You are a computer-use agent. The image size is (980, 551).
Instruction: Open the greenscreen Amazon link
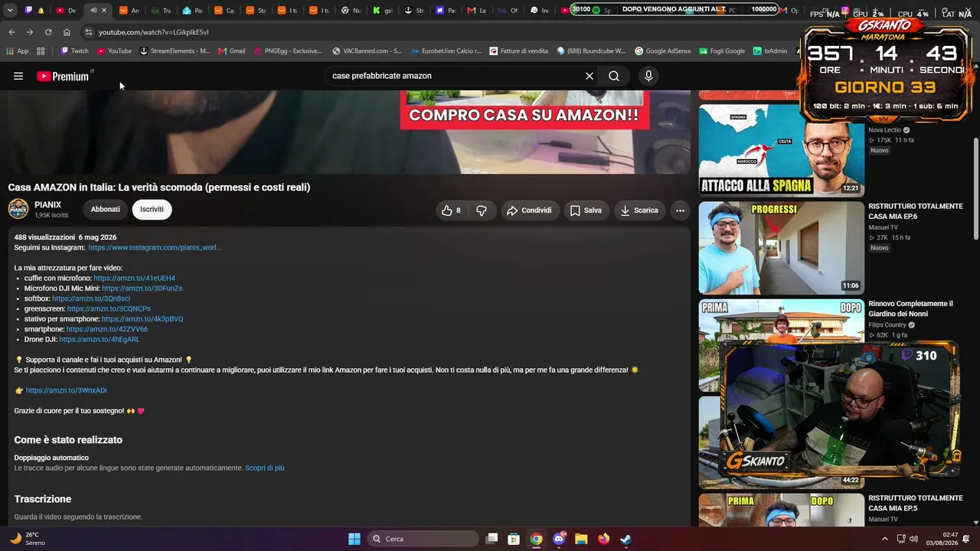[109, 309]
